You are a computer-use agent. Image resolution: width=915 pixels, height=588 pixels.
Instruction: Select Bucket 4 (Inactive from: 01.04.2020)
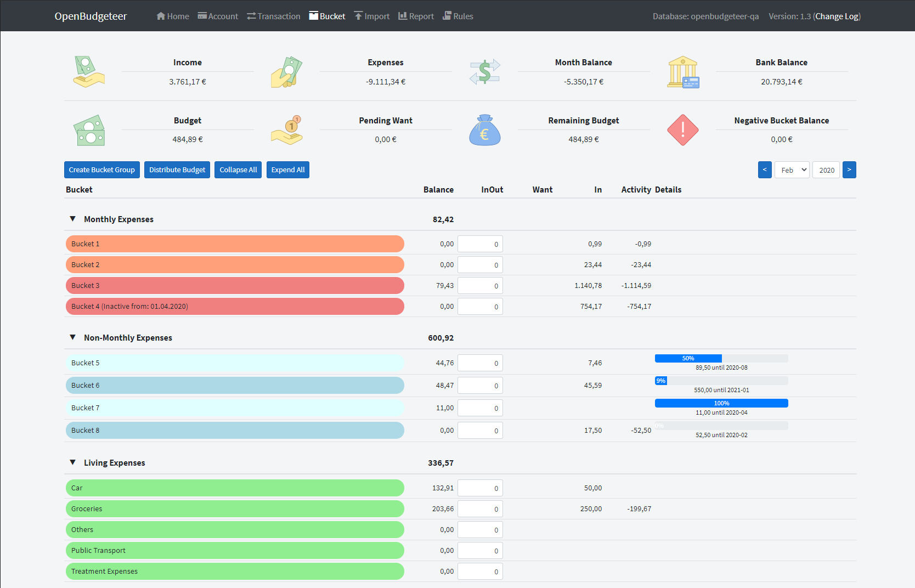click(235, 307)
